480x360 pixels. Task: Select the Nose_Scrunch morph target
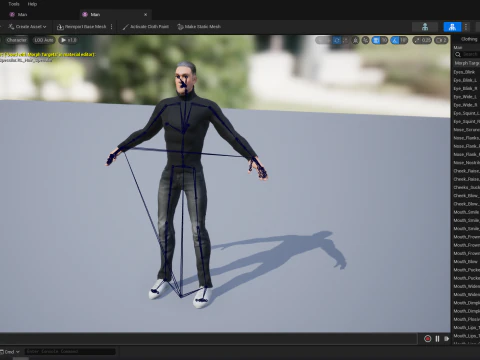466,130
